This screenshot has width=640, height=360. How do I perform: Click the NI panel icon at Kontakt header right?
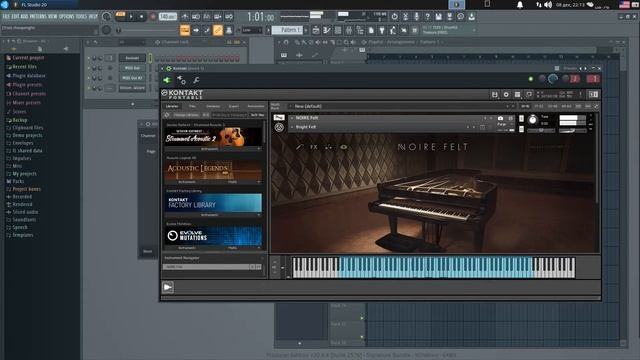[x=593, y=95]
